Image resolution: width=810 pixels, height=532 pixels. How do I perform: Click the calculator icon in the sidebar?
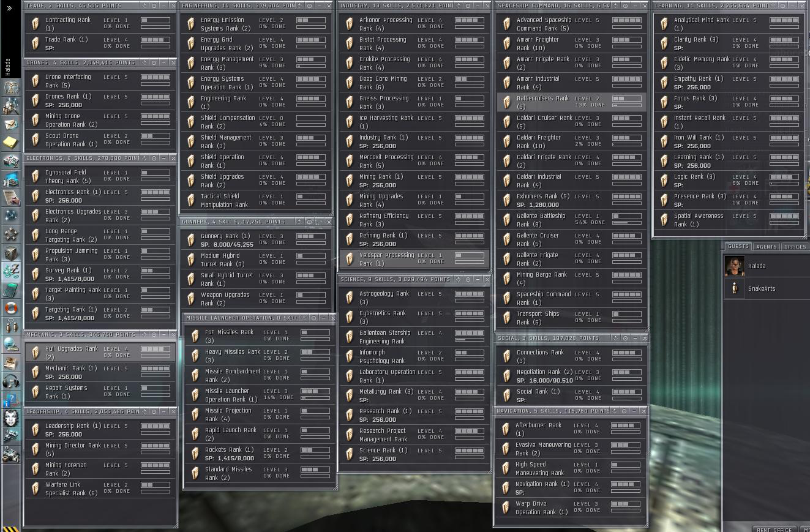click(x=11, y=290)
